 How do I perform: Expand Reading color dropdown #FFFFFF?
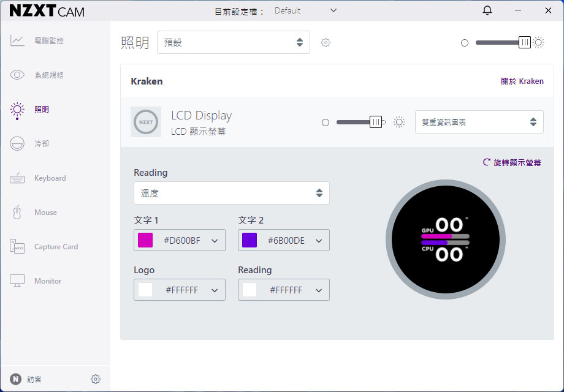[284, 290]
